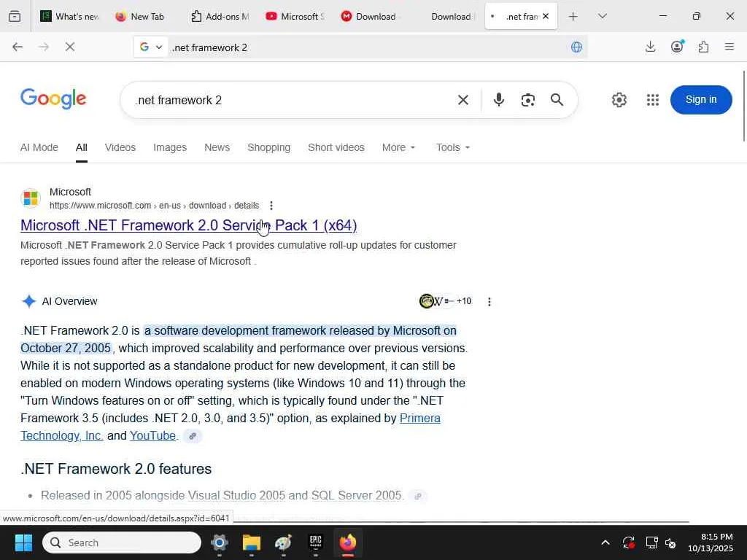Click the Microsoft favicon beside the result
The height and width of the screenshot is (560, 747).
(31, 198)
